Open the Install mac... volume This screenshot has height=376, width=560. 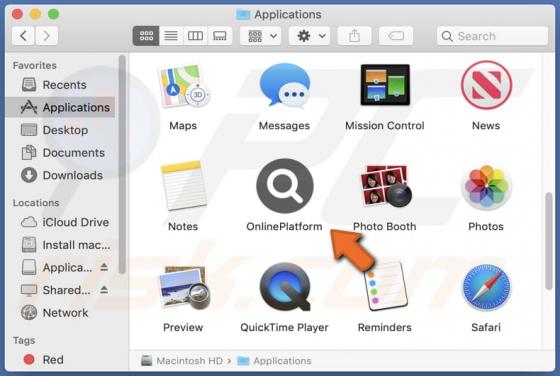[60, 245]
